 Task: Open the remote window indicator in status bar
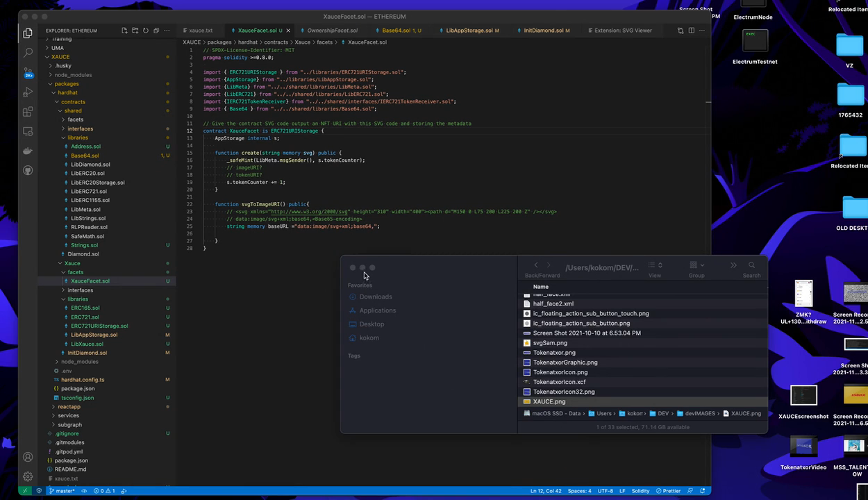click(25, 491)
